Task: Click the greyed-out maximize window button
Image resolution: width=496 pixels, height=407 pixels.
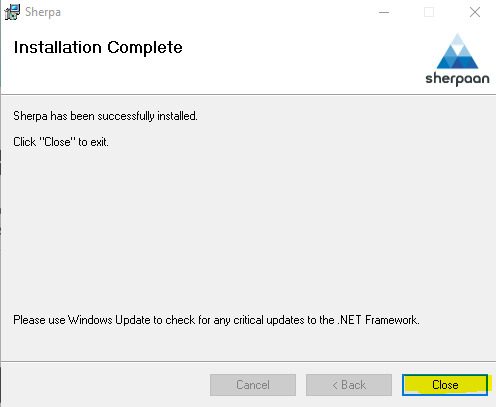Action: click(429, 12)
